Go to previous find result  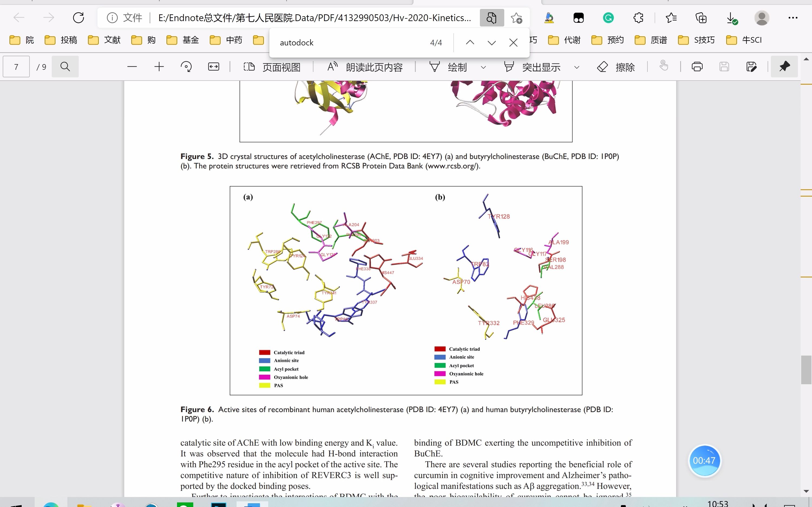[x=470, y=42]
